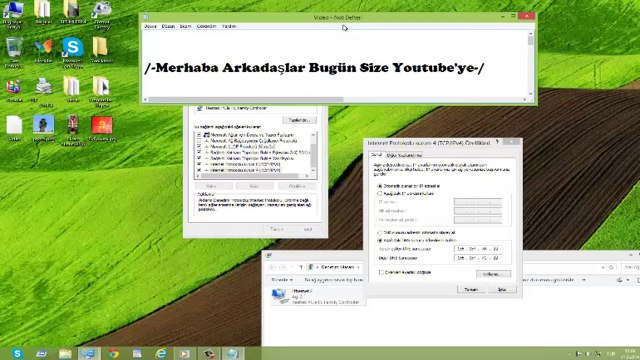
Task: Click Forward arrow in the Explorer window
Action: coord(282,267)
